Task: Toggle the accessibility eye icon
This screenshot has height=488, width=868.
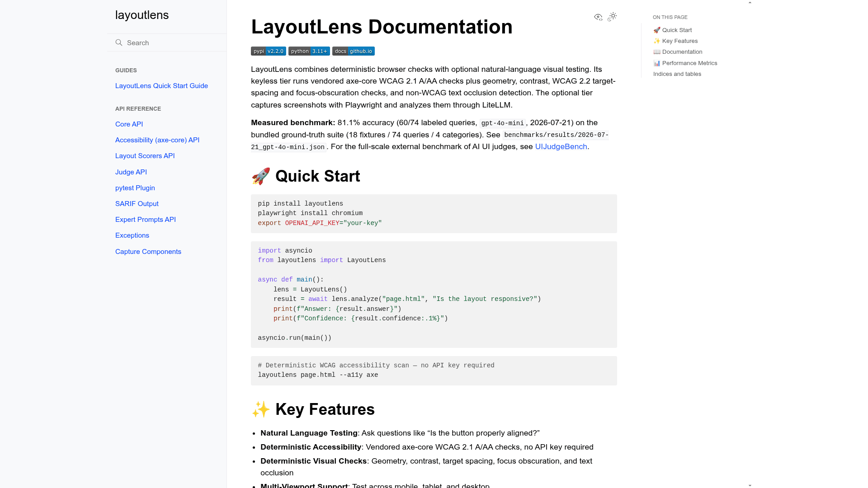Action: click(x=598, y=17)
